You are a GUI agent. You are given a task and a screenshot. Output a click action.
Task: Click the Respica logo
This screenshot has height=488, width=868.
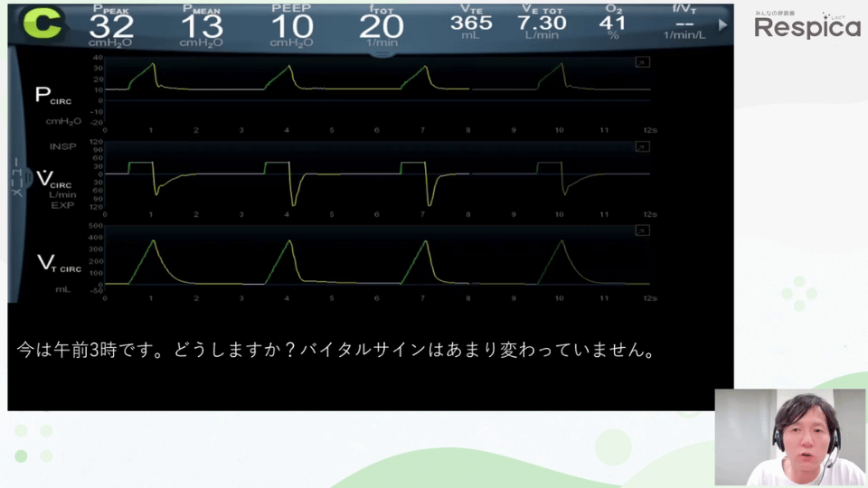tap(807, 25)
